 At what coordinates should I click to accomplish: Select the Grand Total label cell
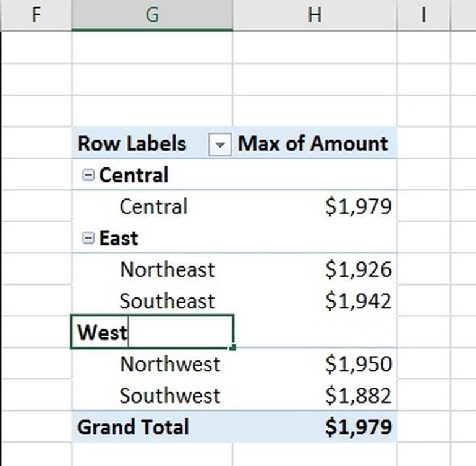click(x=132, y=427)
